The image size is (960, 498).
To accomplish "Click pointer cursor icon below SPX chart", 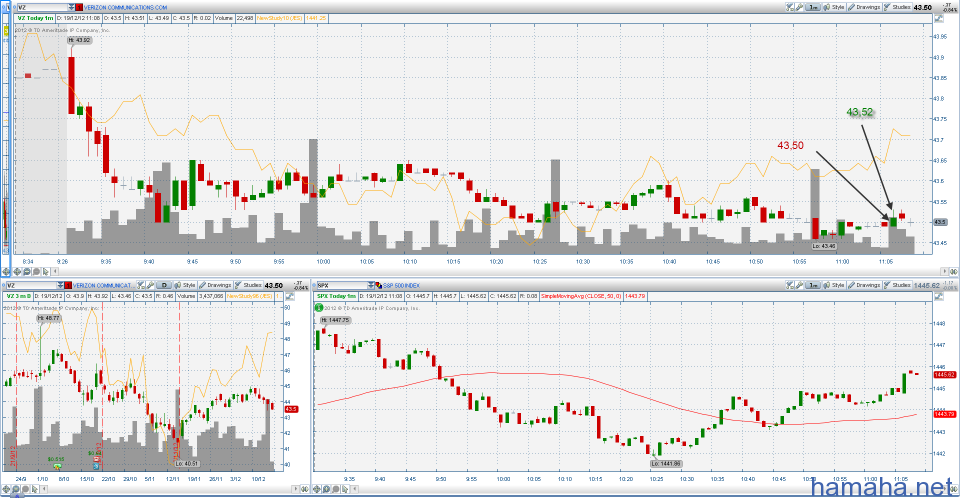I will [x=345, y=489].
